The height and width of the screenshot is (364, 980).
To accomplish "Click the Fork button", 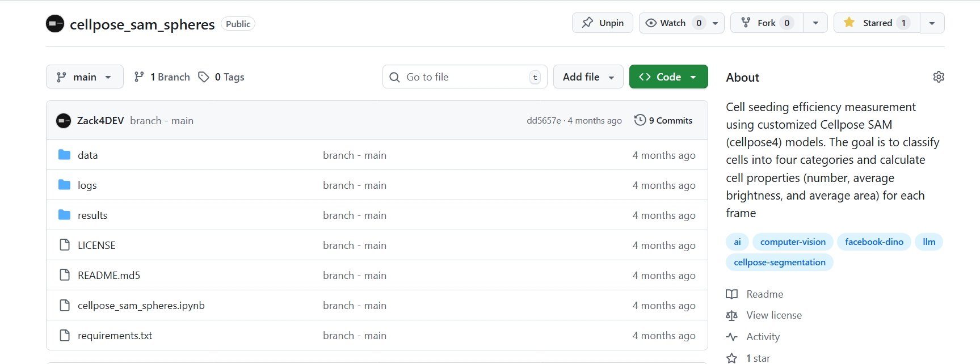I will click(767, 23).
